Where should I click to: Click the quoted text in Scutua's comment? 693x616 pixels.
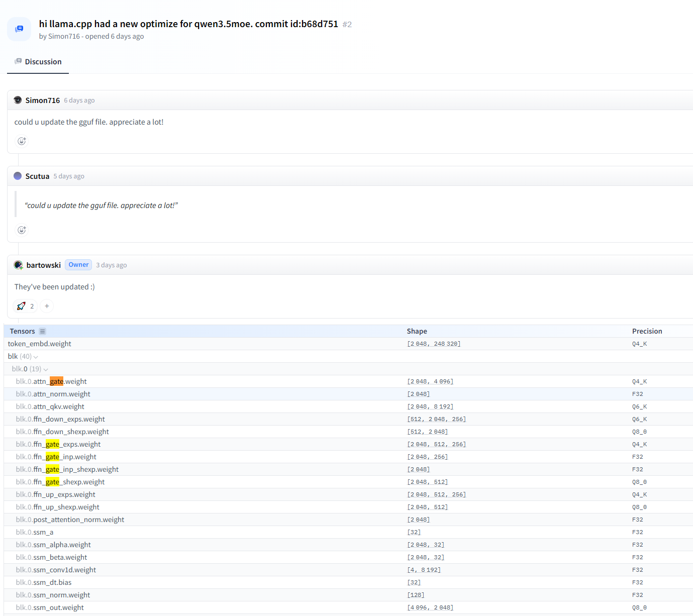pos(102,206)
